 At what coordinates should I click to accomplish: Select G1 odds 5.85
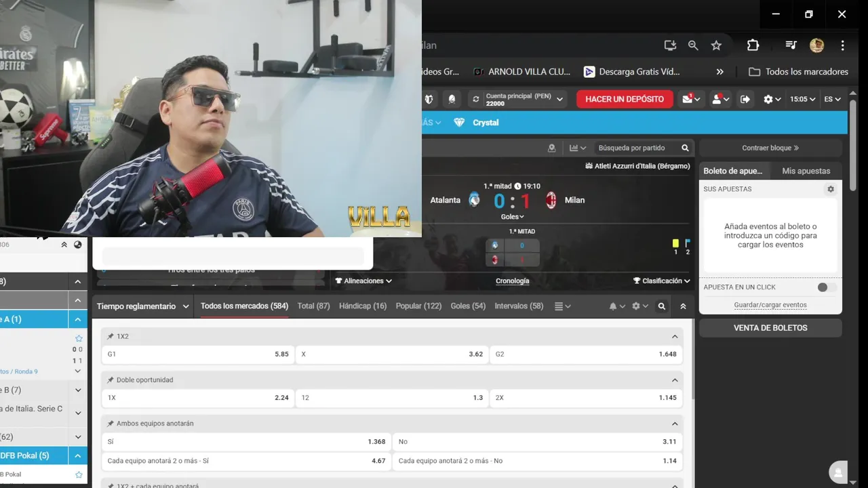(x=198, y=354)
